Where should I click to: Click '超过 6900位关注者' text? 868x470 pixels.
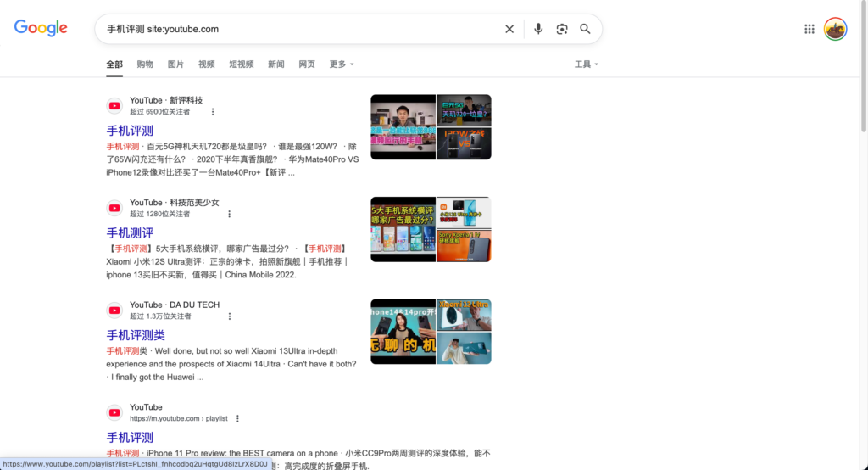tap(160, 112)
